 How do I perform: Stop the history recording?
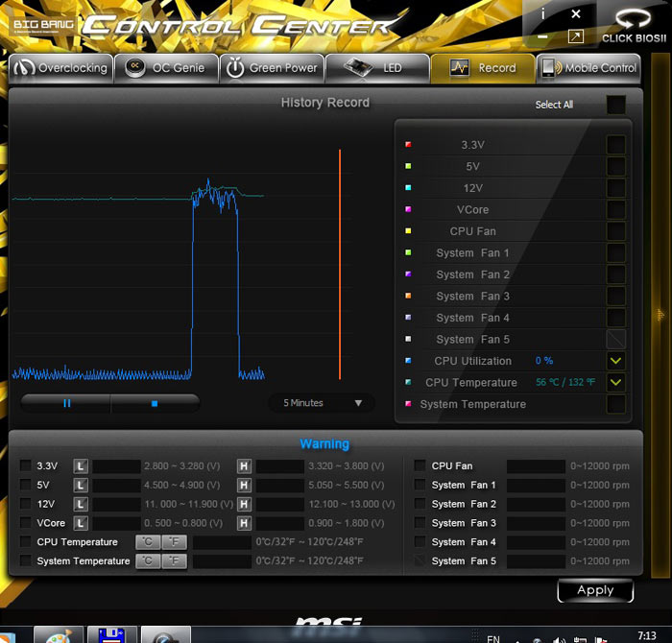pyautogui.click(x=155, y=403)
